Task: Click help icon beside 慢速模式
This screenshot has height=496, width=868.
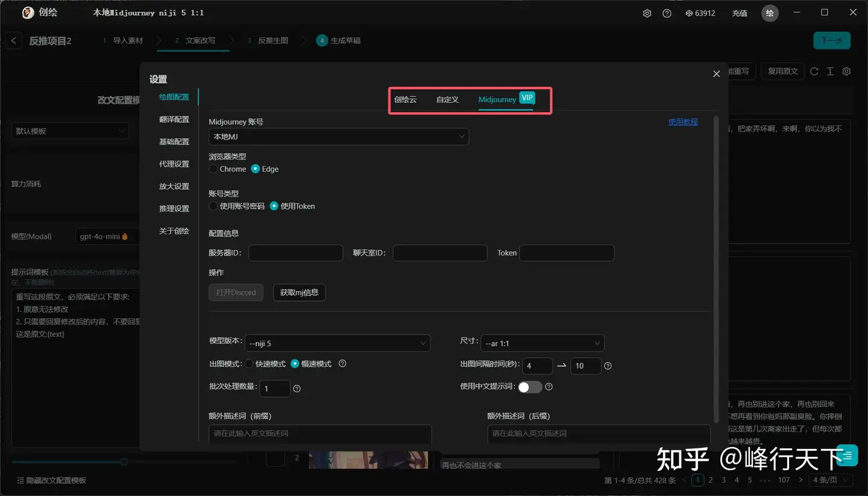Action: 342,363
